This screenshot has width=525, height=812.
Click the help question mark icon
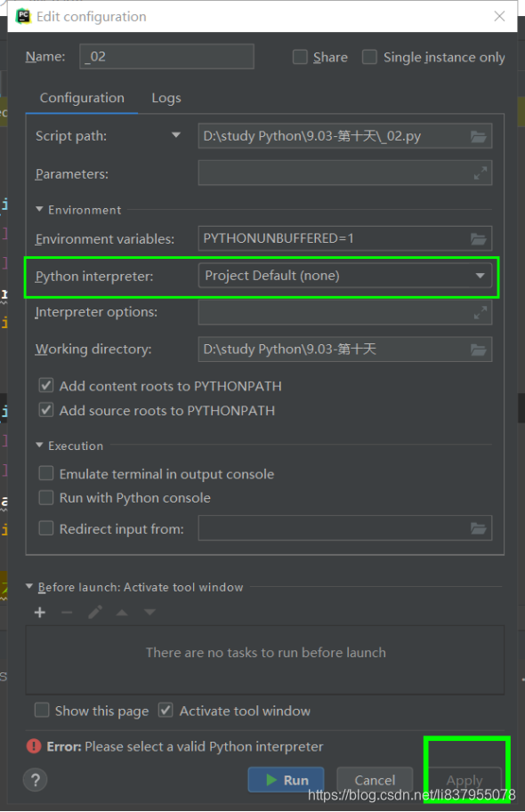coord(36,780)
